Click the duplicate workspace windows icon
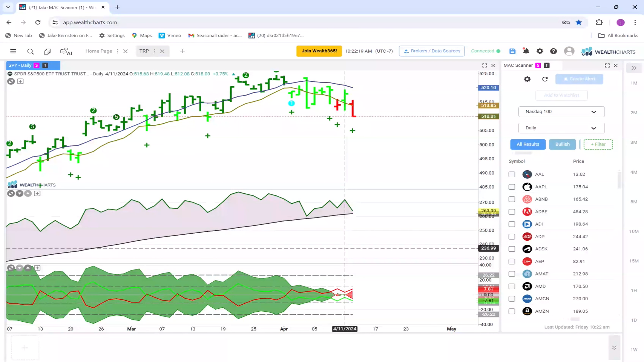This screenshot has width=644, height=362. click(x=47, y=51)
